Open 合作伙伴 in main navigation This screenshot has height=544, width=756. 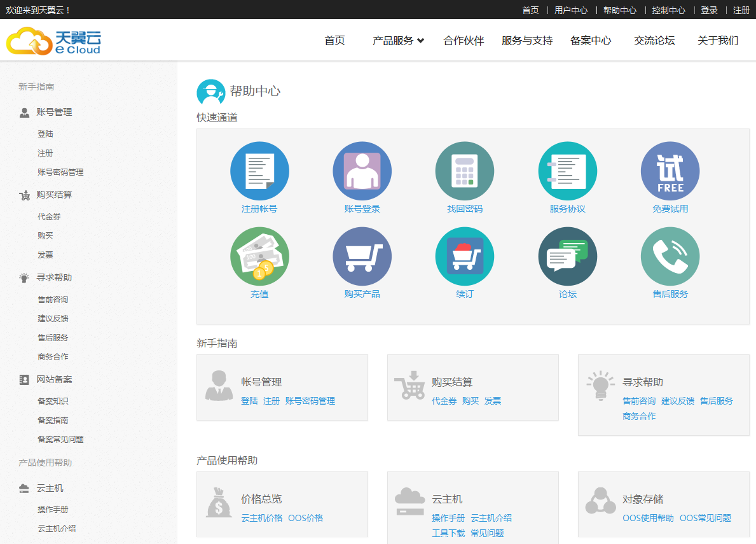pyautogui.click(x=464, y=41)
